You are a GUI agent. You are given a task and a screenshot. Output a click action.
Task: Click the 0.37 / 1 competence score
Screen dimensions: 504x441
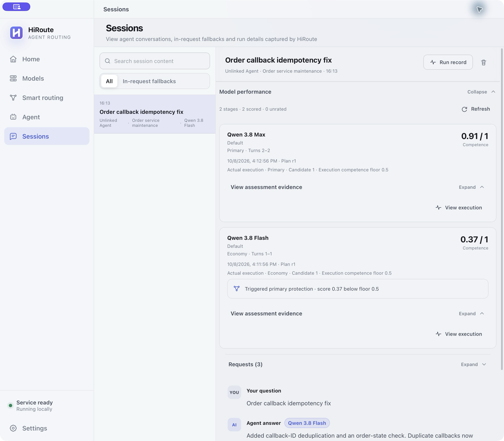click(x=474, y=239)
